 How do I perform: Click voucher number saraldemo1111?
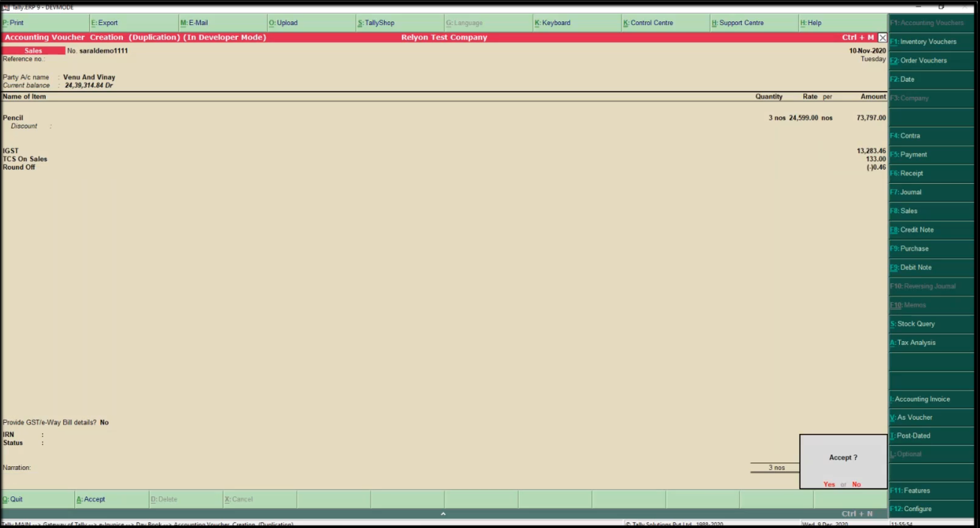104,51
